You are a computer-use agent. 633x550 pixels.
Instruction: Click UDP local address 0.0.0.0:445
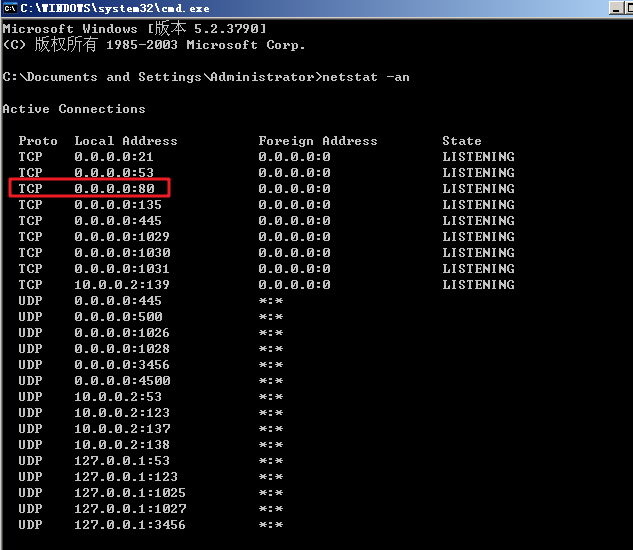pos(118,301)
